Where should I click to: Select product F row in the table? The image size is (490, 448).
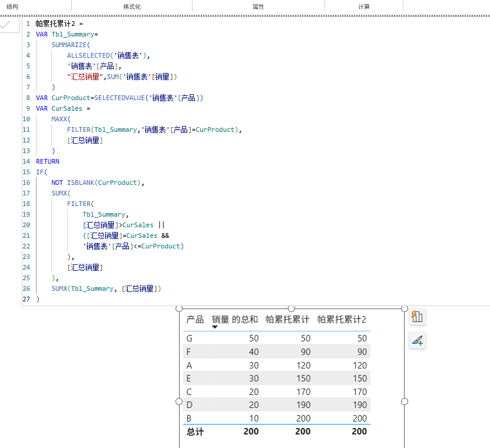[x=277, y=352]
